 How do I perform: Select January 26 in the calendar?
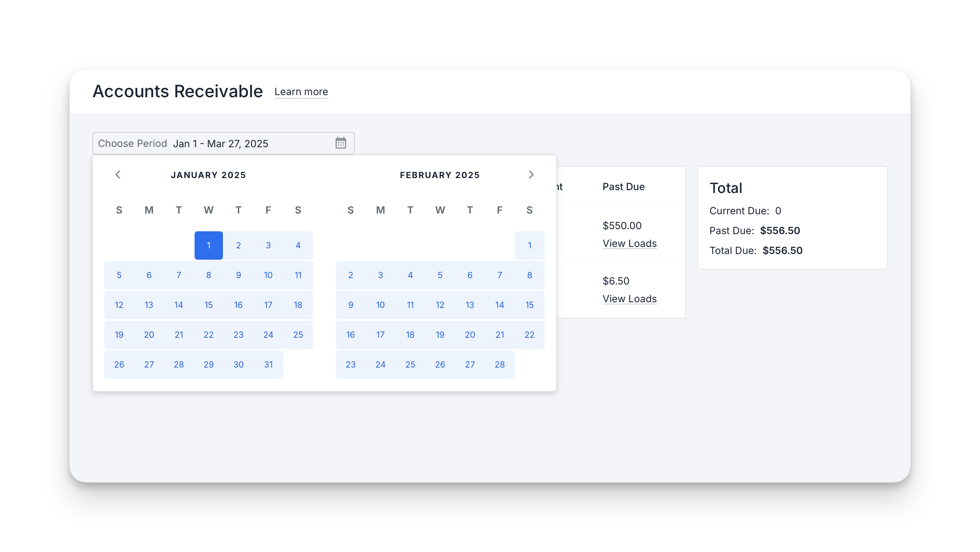click(x=119, y=365)
